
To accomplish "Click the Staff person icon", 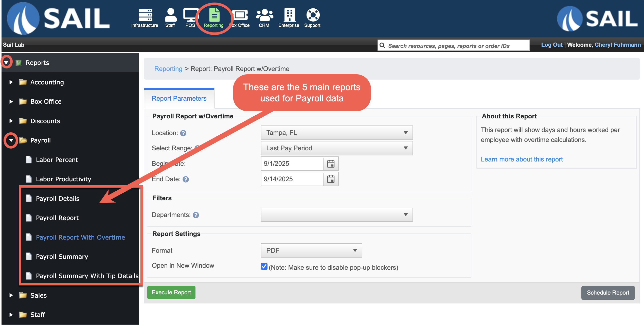I will tap(170, 15).
